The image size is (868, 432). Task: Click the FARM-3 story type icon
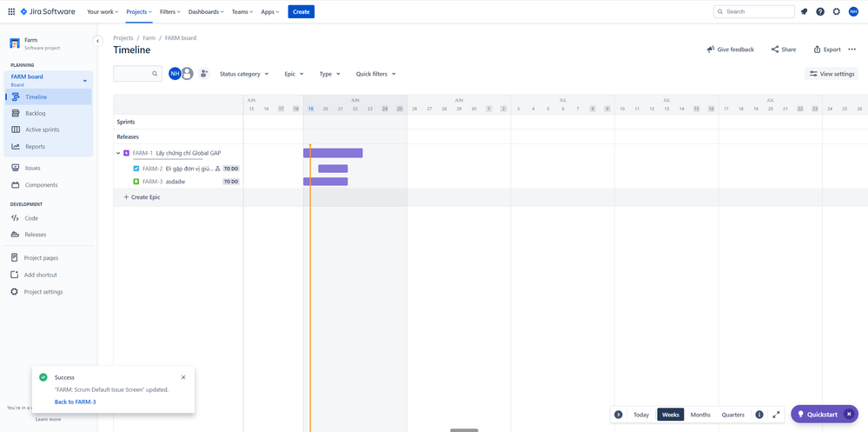136,182
